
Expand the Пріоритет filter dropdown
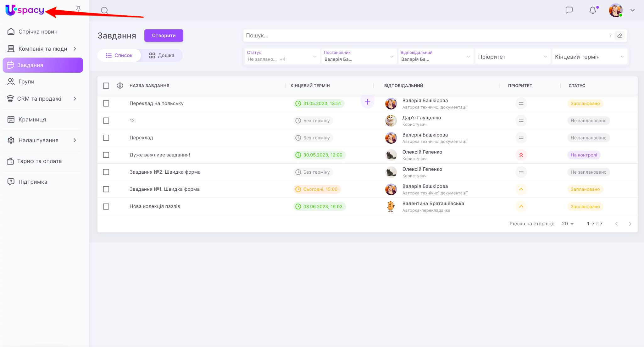(513, 57)
